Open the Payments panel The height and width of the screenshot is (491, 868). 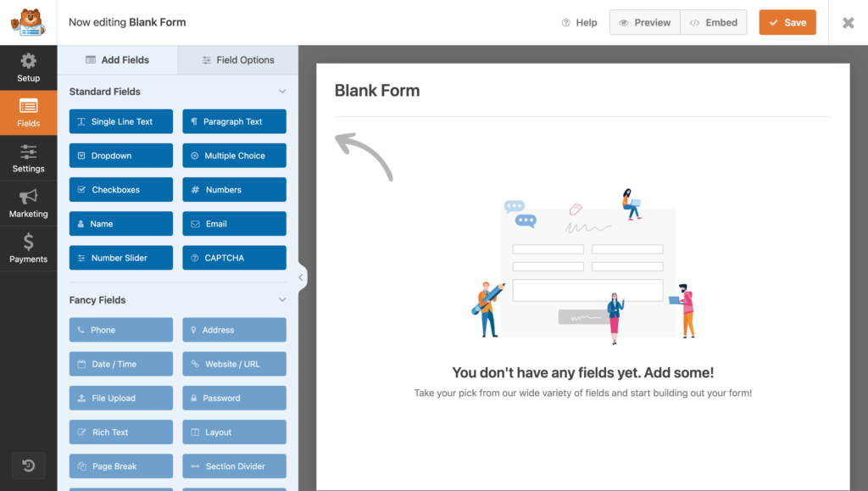(28, 248)
